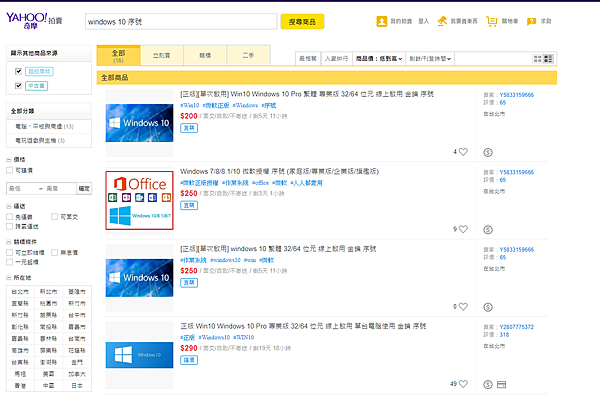The image size is (600, 395).
Task: Open the Yahoo auction logo homepage
Action: [34, 21]
